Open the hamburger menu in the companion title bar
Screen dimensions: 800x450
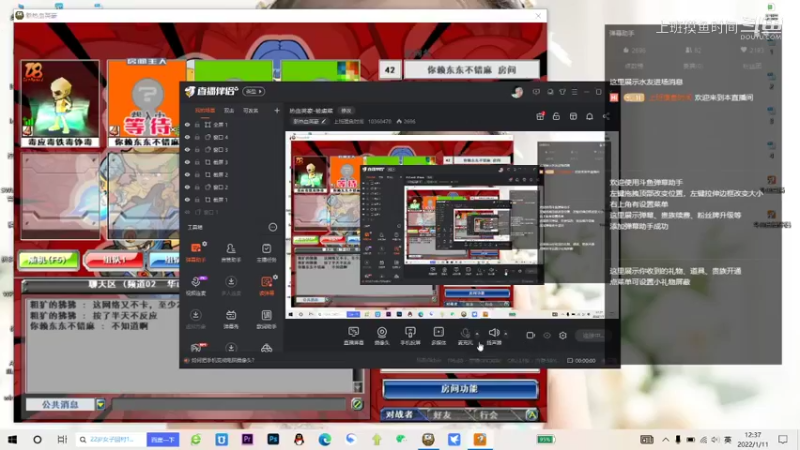[x=574, y=92]
